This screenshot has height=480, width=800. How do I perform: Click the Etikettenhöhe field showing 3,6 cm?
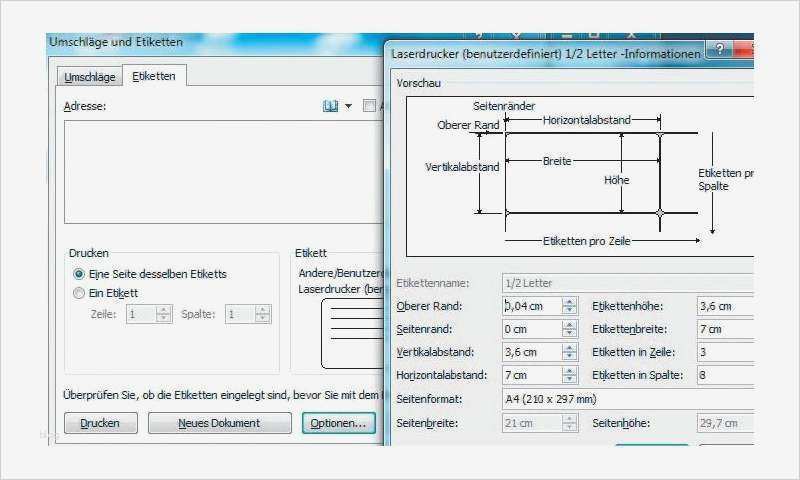[726, 306]
